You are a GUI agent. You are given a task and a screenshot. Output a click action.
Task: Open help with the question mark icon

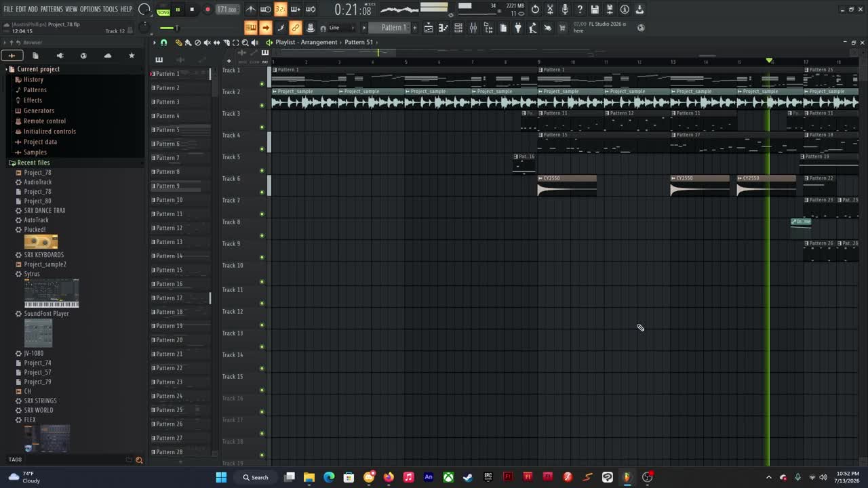click(x=580, y=9)
